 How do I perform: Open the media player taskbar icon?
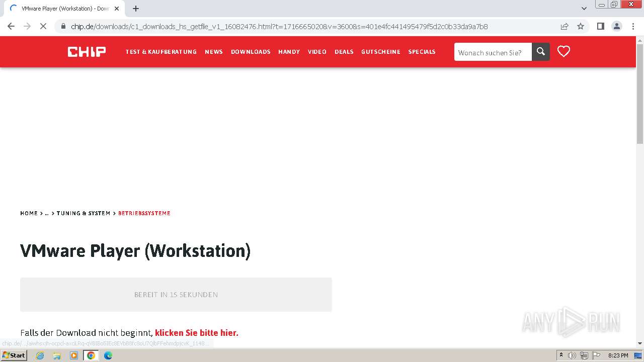(74, 355)
